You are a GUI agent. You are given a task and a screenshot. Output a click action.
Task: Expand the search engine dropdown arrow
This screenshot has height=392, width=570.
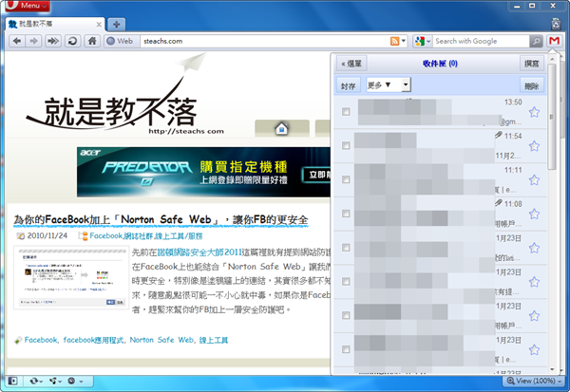pos(428,41)
